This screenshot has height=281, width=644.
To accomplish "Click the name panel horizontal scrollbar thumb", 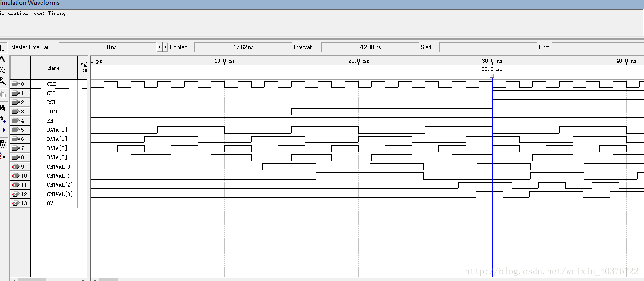I will point(32,279).
